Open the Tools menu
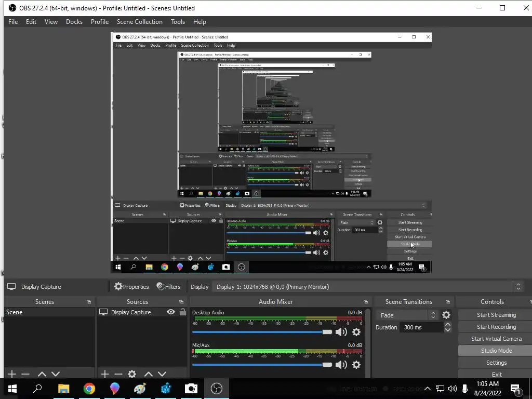The height and width of the screenshot is (399, 532). (178, 22)
